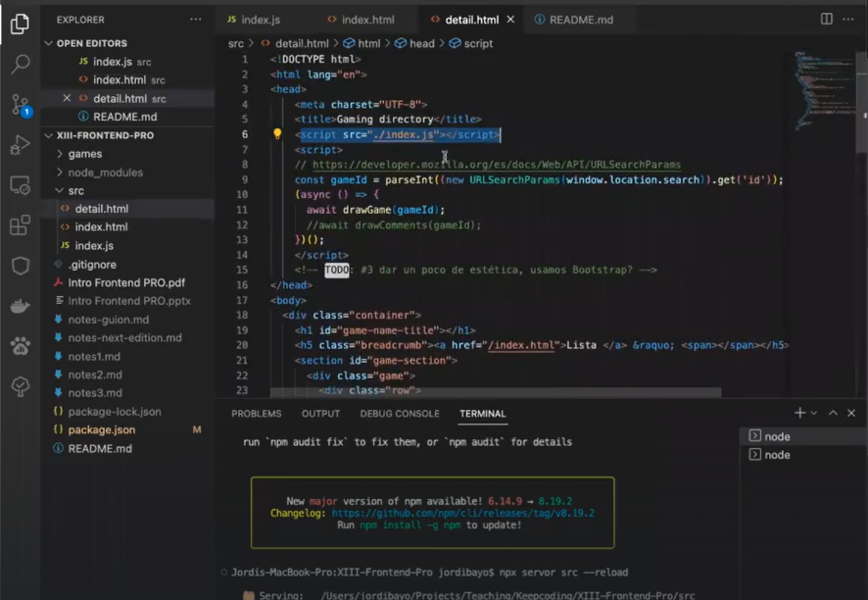868x600 pixels.
Task: Open the Run and Debug view
Action: [20, 145]
